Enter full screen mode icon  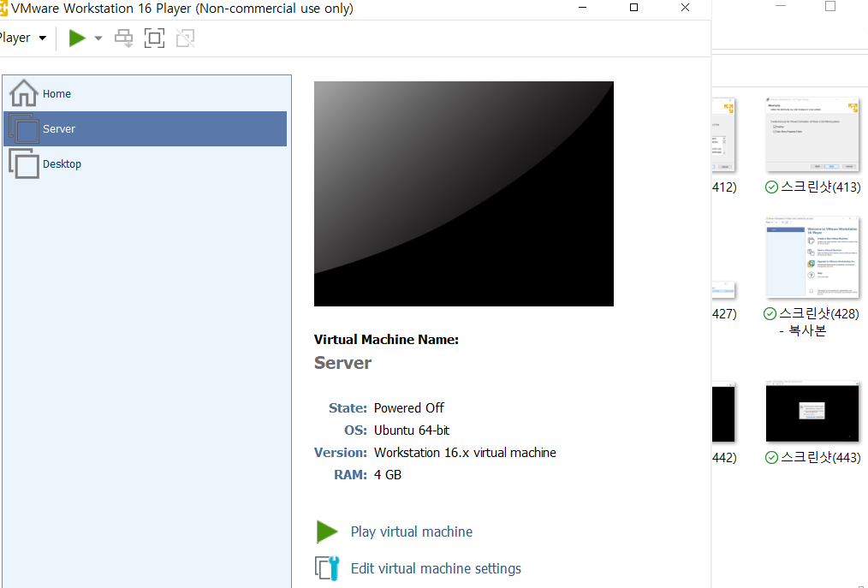point(154,39)
